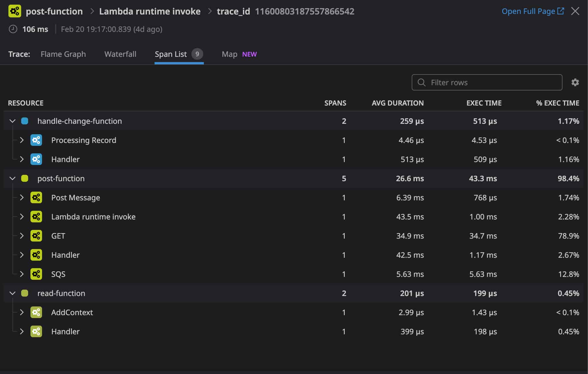588x374 pixels.
Task: Click the GET span icon
Action: click(x=36, y=236)
